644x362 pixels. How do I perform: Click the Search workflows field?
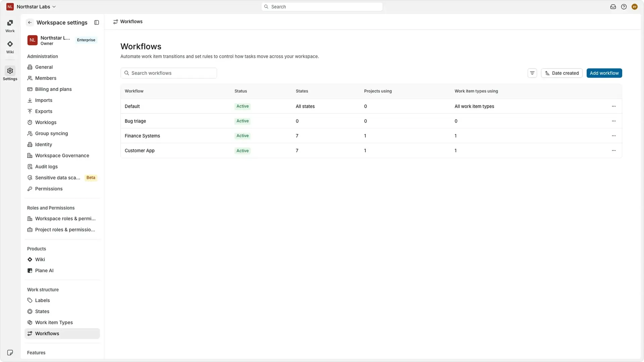tap(169, 73)
